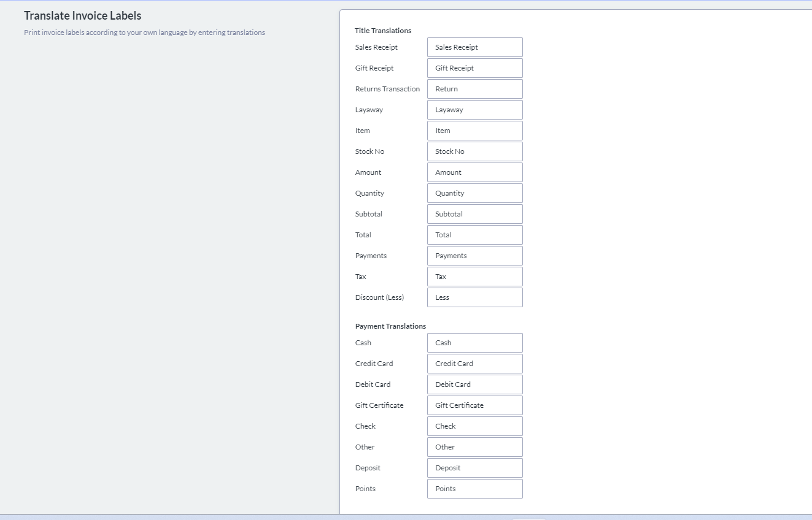The image size is (812, 520).
Task: Select the Stock No translation input
Action: point(474,151)
